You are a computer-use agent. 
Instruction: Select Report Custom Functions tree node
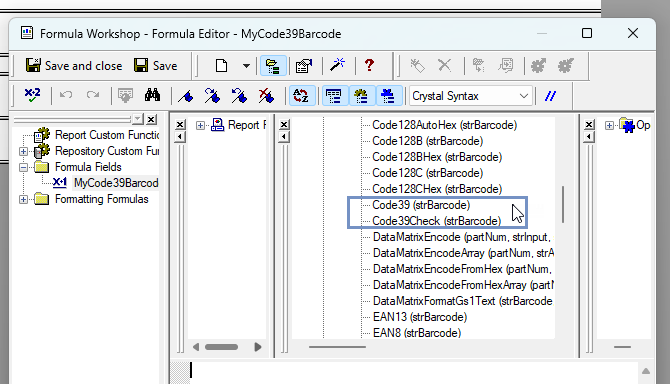coord(107,135)
